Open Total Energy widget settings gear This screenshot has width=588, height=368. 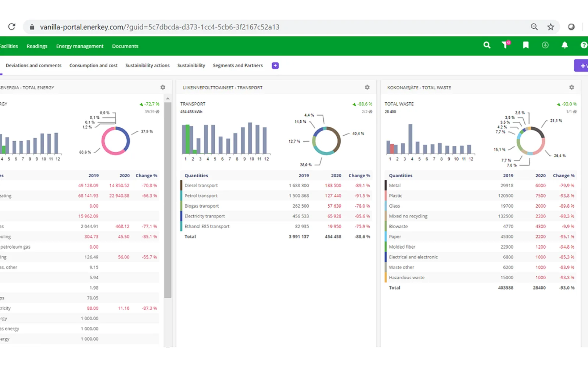[x=163, y=87]
